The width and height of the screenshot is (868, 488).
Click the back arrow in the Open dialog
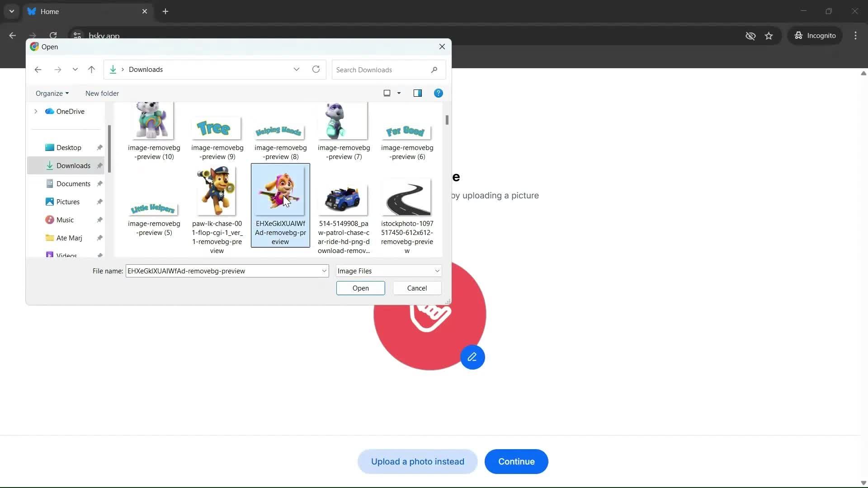(x=38, y=69)
